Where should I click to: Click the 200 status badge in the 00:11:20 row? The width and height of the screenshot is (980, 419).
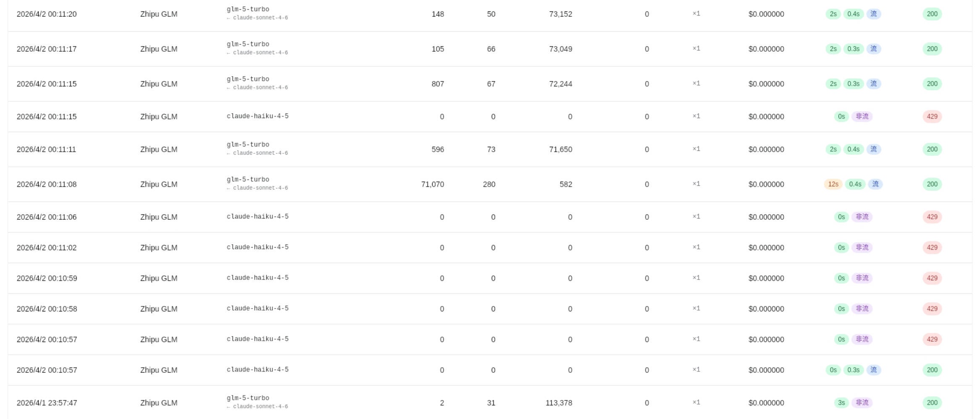[x=932, y=14]
